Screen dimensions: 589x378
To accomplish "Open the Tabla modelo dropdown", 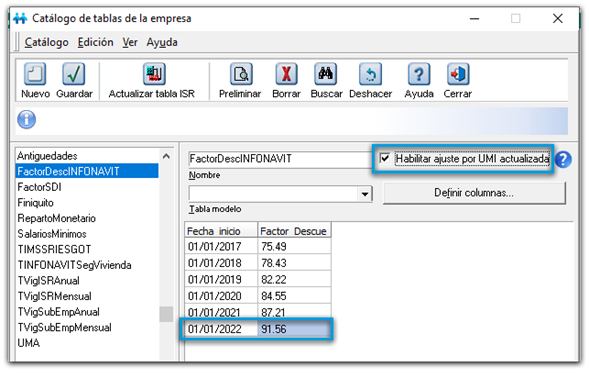I will 364,194.
